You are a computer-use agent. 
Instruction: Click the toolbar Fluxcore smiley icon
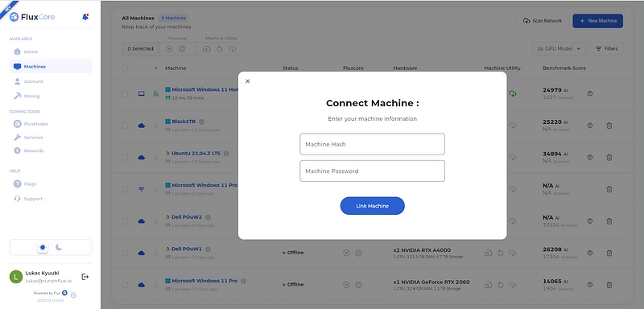point(182,49)
